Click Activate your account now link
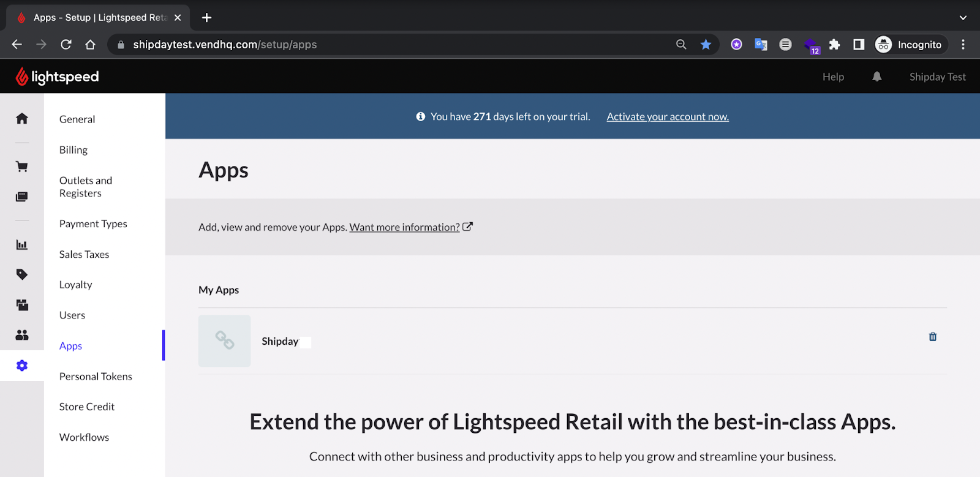Image resolution: width=980 pixels, height=477 pixels. (668, 116)
